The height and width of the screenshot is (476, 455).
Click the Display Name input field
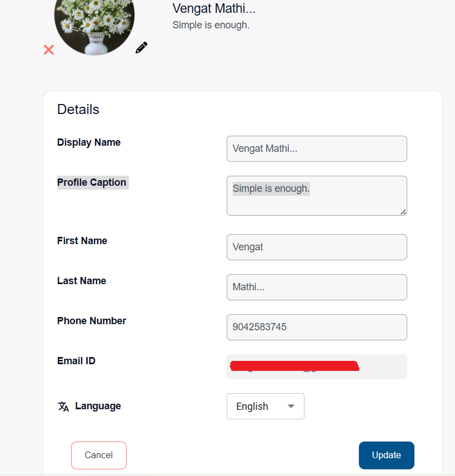pyautogui.click(x=317, y=149)
